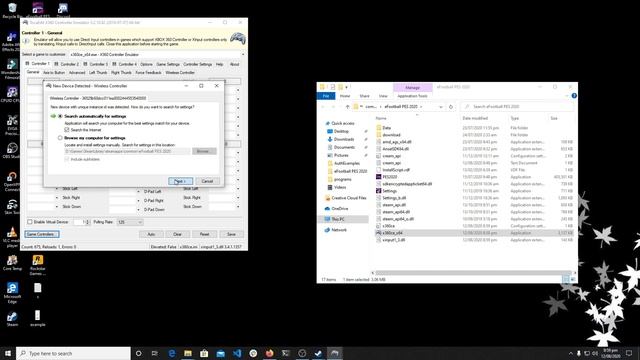
Task: Toggle the 'Search the Internet' checkbox
Action: 67,130
